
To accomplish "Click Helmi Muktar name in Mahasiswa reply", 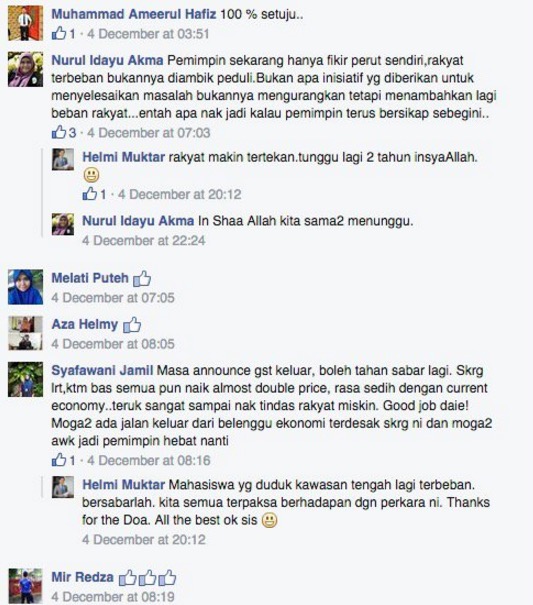I will click(x=124, y=485).
